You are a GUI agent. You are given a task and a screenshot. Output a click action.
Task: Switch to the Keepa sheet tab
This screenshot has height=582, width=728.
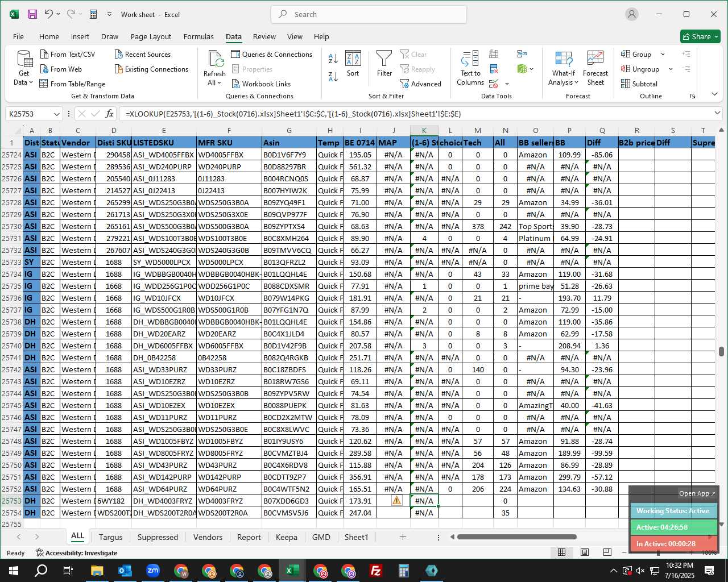(287, 537)
